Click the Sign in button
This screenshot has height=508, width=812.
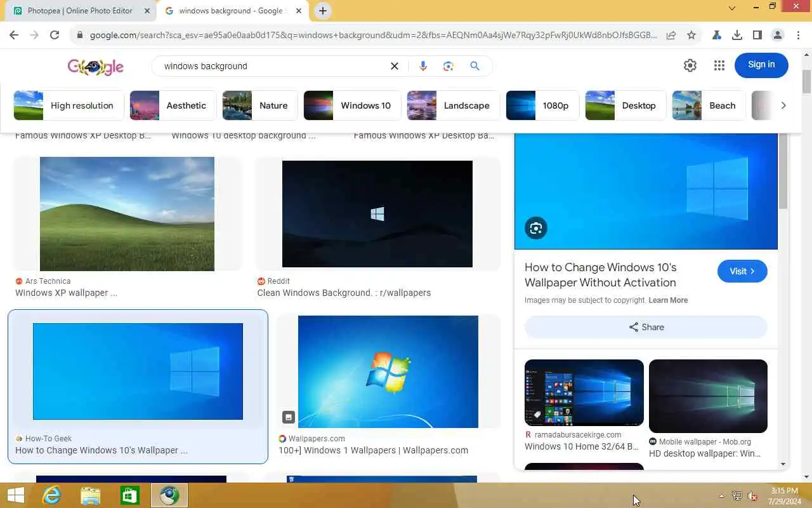(761, 65)
